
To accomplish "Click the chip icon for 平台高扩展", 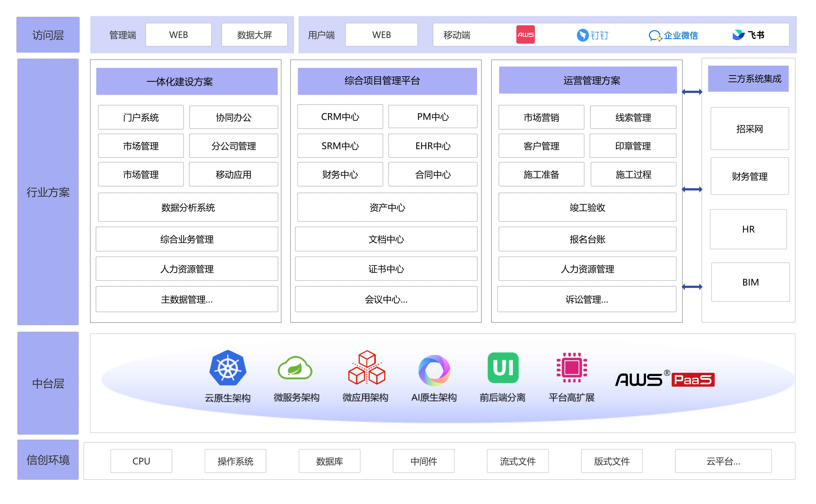I will tap(572, 368).
